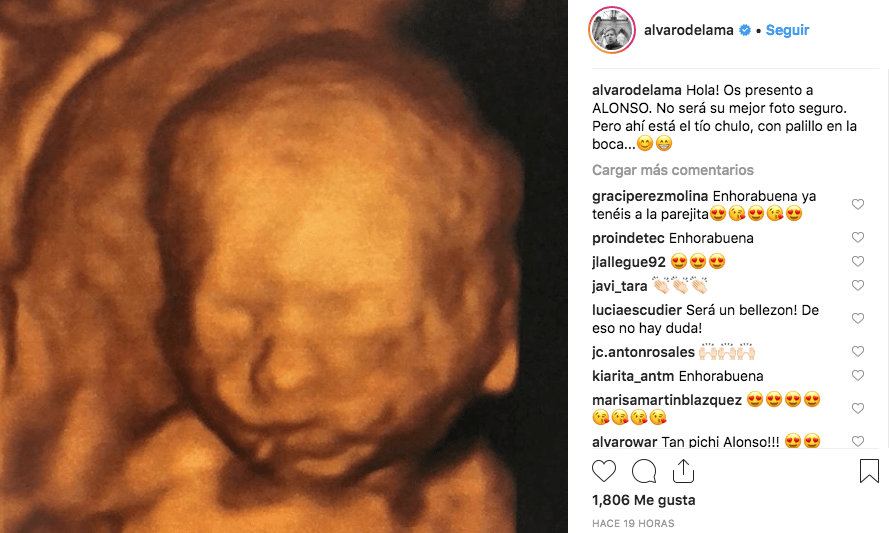View the 1,806 Me gusta list
The height and width of the screenshot is (533, 889).
click(644, 500)
